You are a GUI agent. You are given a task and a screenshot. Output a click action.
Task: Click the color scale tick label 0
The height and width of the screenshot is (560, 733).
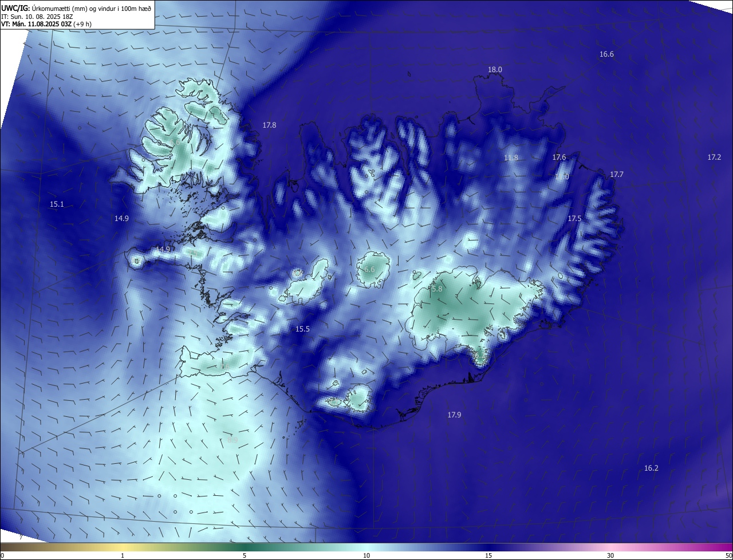coord(2,556)
